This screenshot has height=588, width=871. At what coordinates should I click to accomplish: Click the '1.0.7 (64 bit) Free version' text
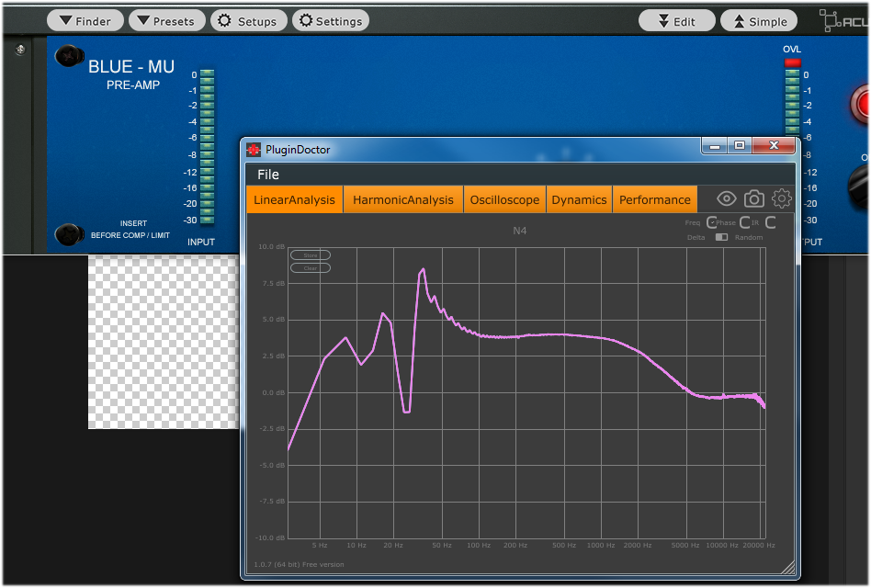pos(299,565)
